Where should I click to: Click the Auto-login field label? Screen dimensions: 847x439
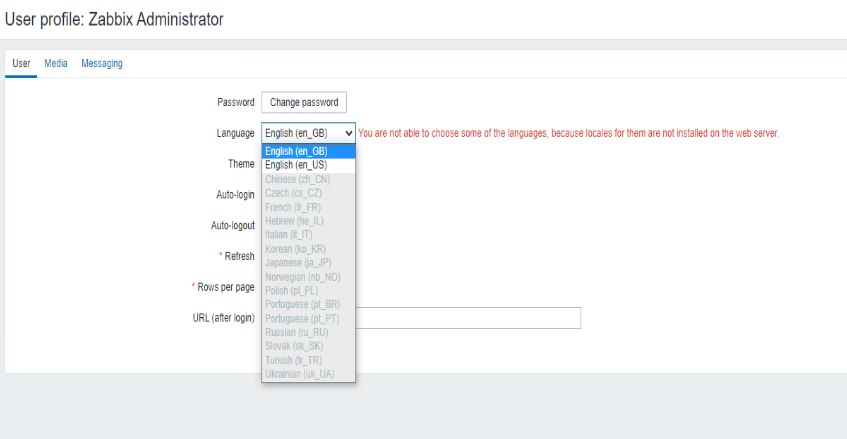coord(235,194)
